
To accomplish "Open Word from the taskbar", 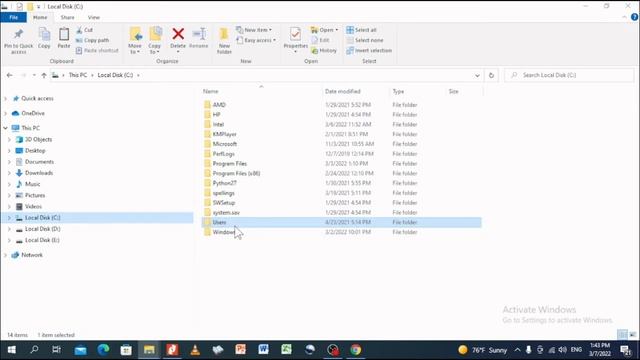I will [263, 350].
